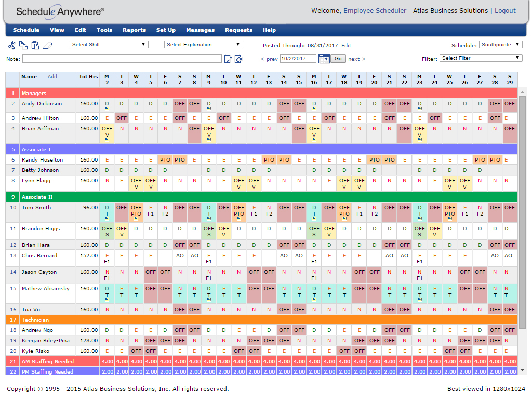Open the Southpointe schedule dropdown
Screen dimensions: 532x399
(x=500, y=45)
